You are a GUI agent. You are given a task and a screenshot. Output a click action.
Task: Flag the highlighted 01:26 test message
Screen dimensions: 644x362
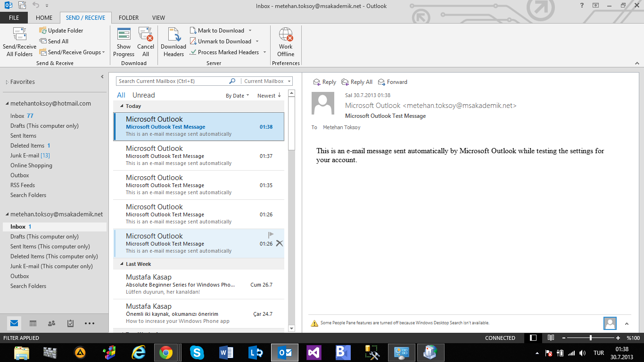271,235
